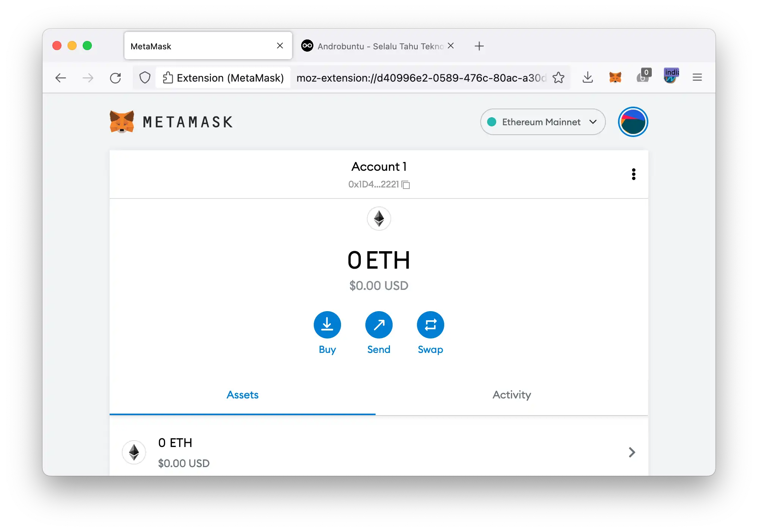Switch to the Activity tab
The height and width of the screenshot is (532, 758).
[x=511, y=395]
